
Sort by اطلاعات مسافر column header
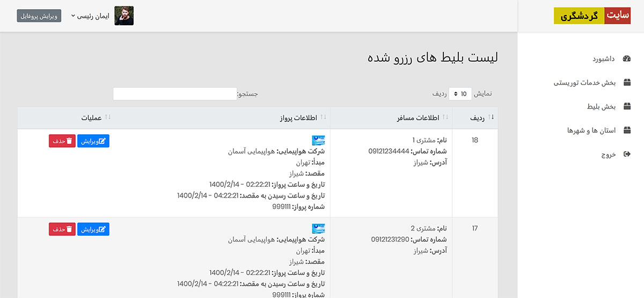pos(419,118)
